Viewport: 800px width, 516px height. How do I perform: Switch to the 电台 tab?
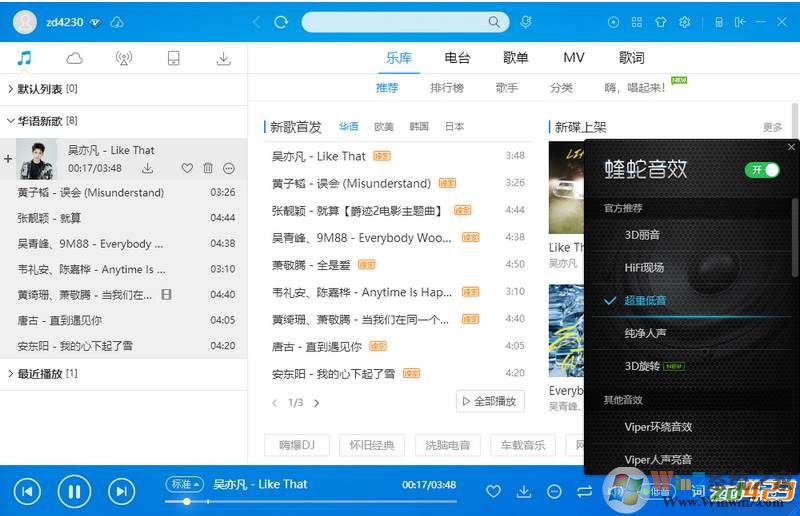[x=457, y=58]
